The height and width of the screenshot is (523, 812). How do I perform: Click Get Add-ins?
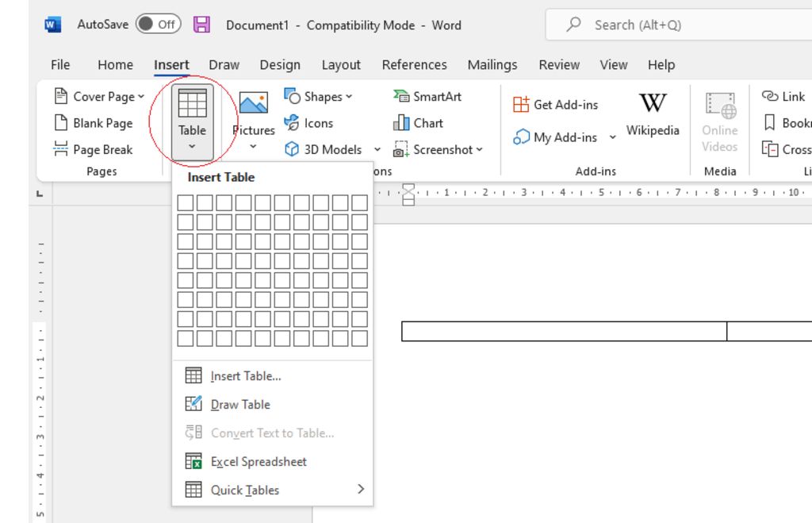coord(556,104)
